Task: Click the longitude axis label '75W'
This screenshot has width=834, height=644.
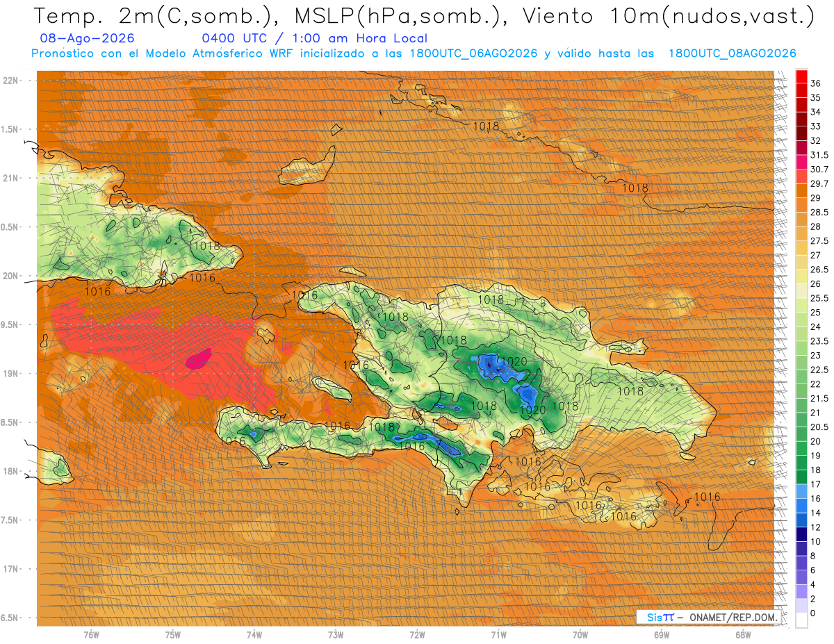Action: point(173,634)
